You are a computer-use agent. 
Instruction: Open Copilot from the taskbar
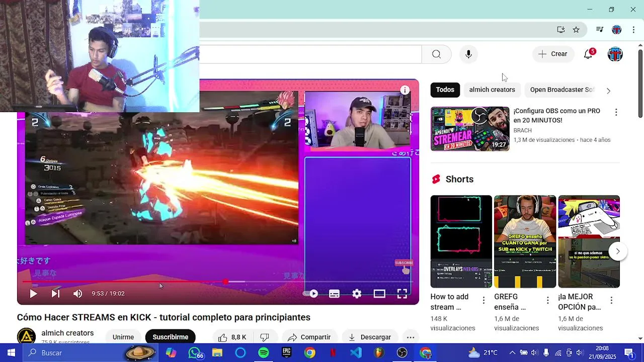pyautogui.click(x=171, y=353)
